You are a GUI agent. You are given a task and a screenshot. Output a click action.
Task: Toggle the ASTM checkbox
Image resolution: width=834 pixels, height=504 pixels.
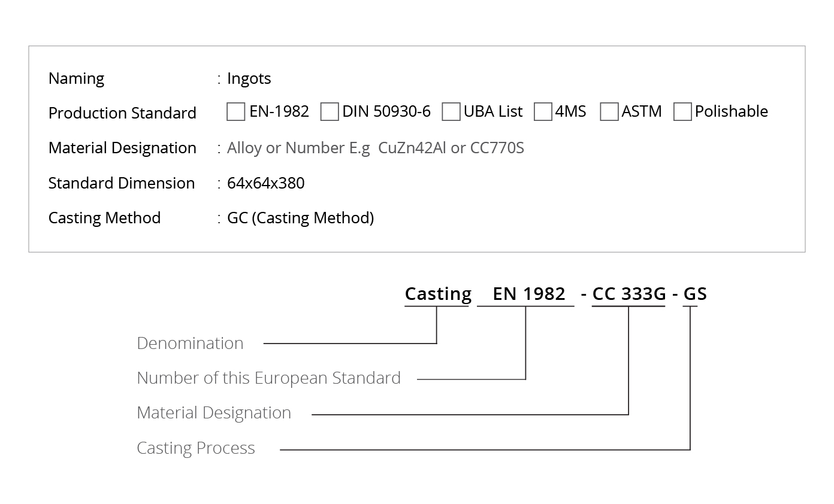[x=609, y=112]
